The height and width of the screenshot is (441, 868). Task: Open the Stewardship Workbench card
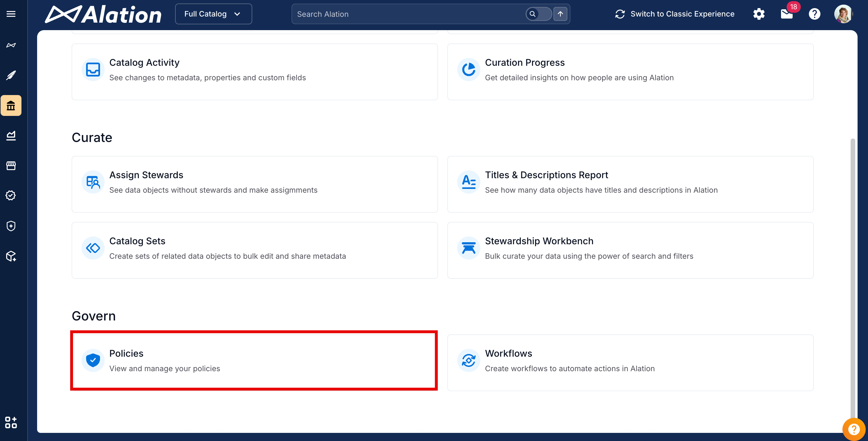(630, 250)
